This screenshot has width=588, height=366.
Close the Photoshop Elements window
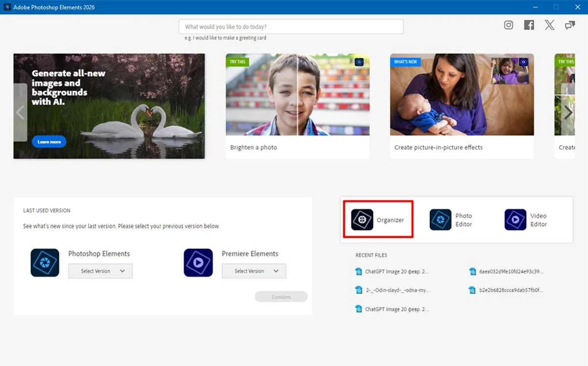click(577, 7)
